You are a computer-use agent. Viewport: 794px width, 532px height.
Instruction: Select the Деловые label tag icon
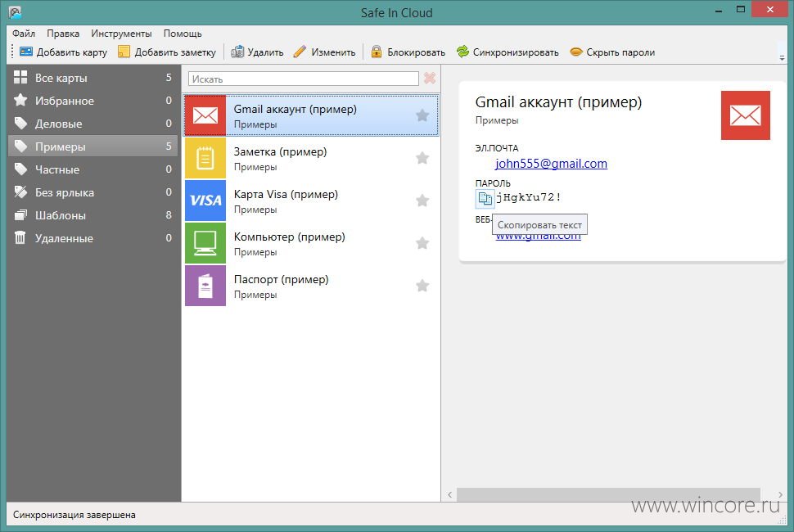[20, 123]
